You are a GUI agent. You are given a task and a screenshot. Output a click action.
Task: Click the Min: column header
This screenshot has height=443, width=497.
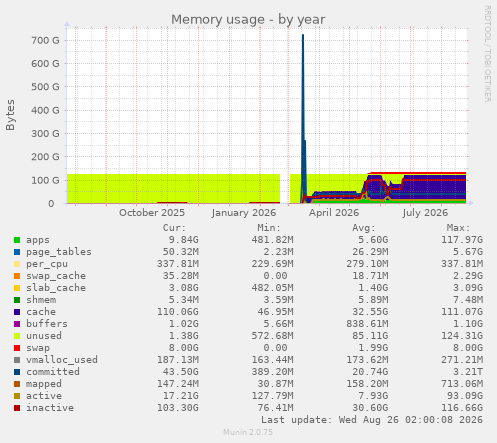[x=269, y=228]
